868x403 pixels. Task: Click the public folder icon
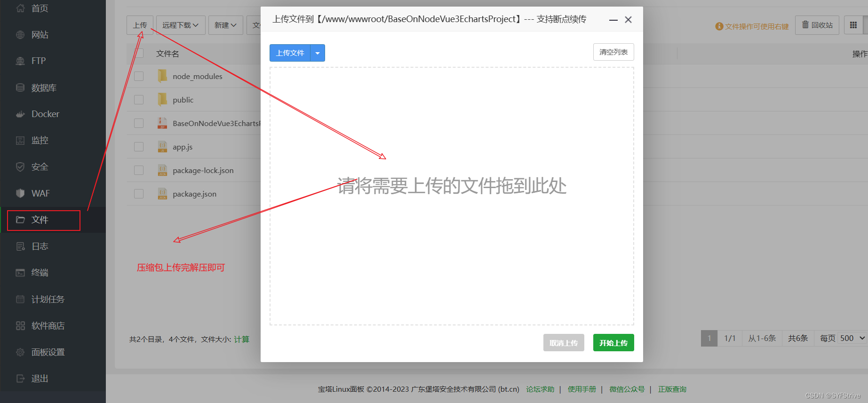pos(162,99)
